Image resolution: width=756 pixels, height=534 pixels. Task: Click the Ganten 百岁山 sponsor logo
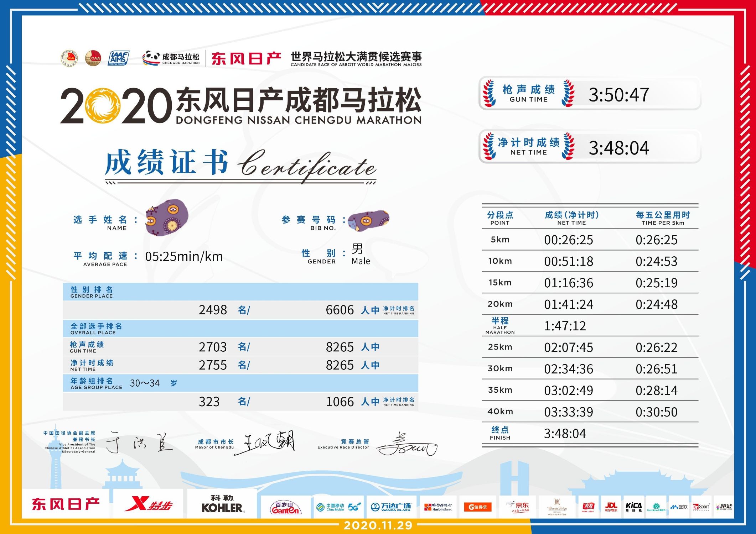286,508
